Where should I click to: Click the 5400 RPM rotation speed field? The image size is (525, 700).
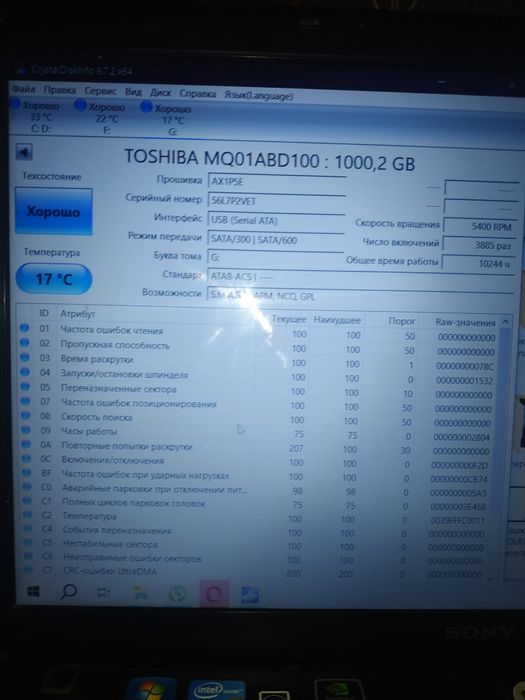[x=480, y=227]
